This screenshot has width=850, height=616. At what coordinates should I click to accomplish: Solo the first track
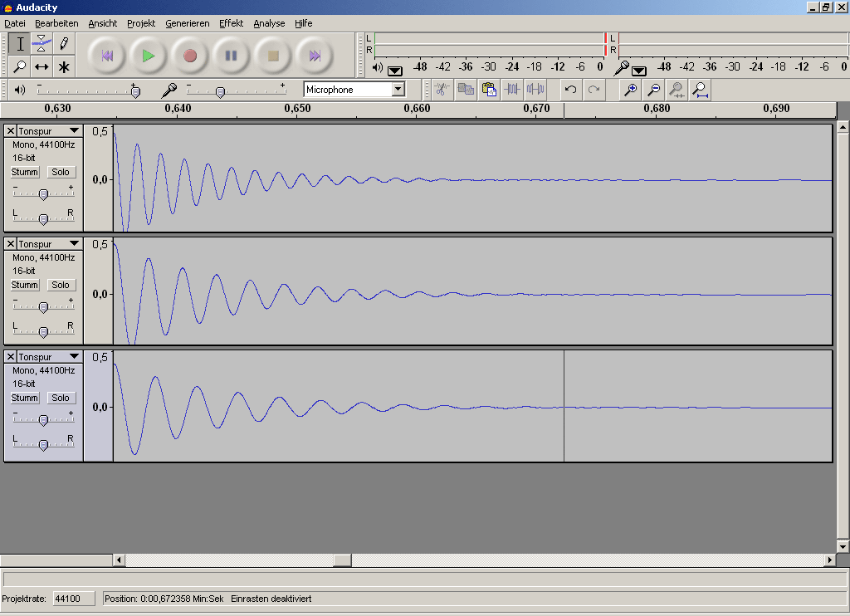(60, 172)
